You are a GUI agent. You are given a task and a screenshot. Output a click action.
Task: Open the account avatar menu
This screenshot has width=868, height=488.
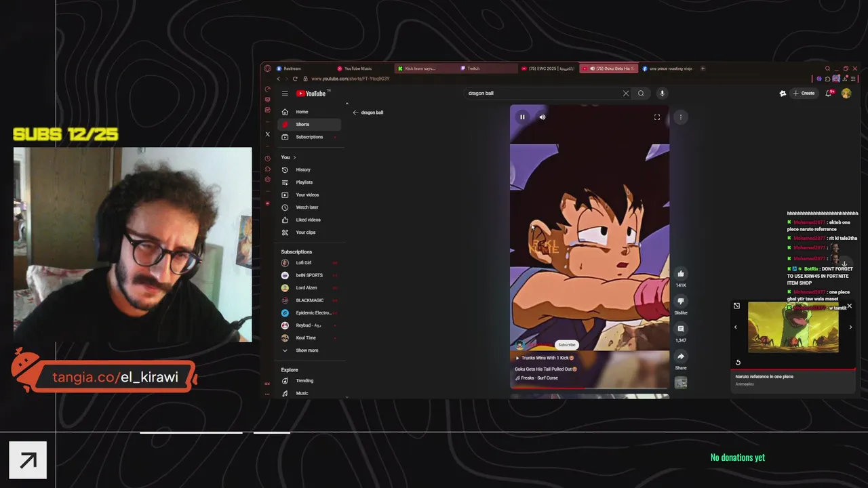click(x=846, y=94)
